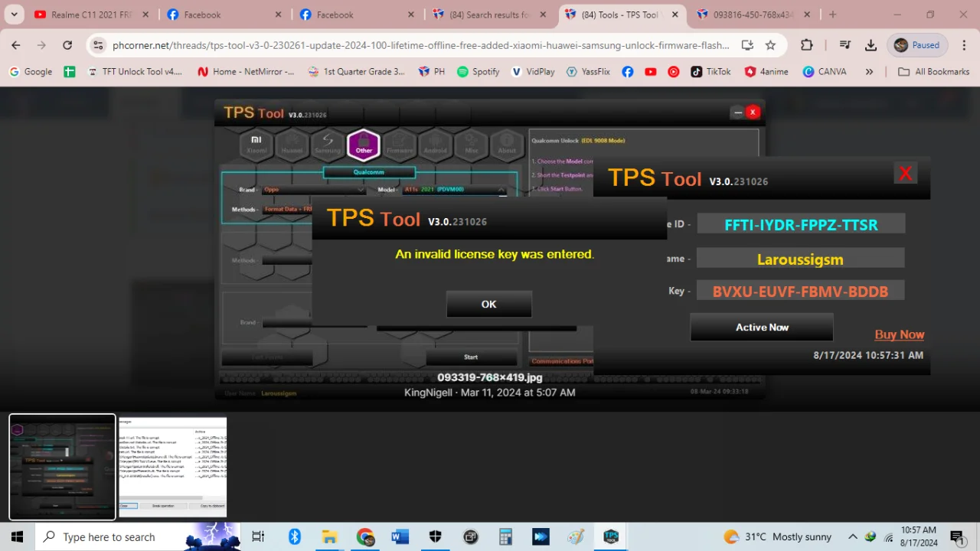Open the Windows Start menu
The height and width of the screenshot is (551, 980).
point(17,537)
